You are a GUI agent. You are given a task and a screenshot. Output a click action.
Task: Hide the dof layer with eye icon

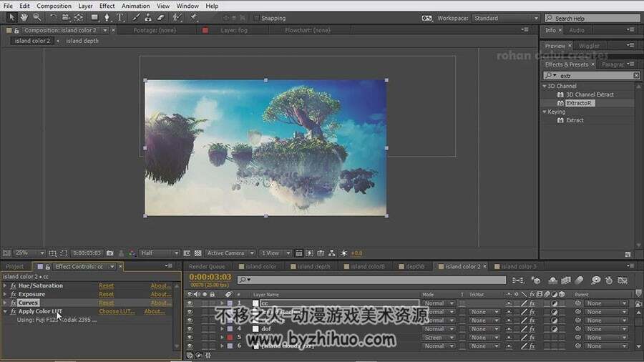tap(190, 329)
